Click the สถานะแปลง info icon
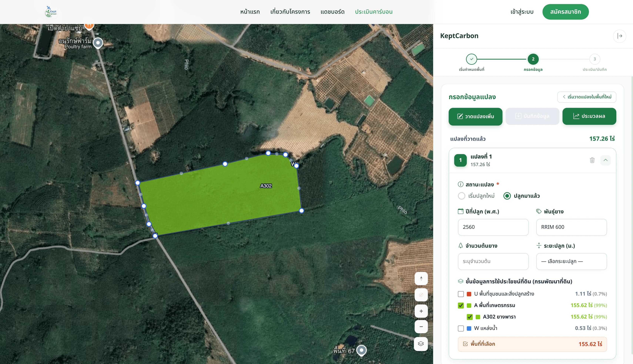Screen dimensions: 633x364 pyautogui.click(x=460, y=184)
